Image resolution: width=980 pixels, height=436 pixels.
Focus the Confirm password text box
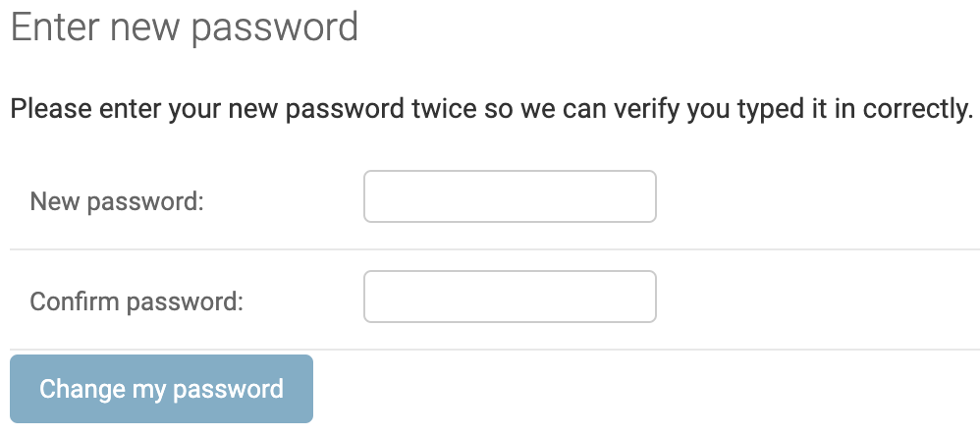510,297
